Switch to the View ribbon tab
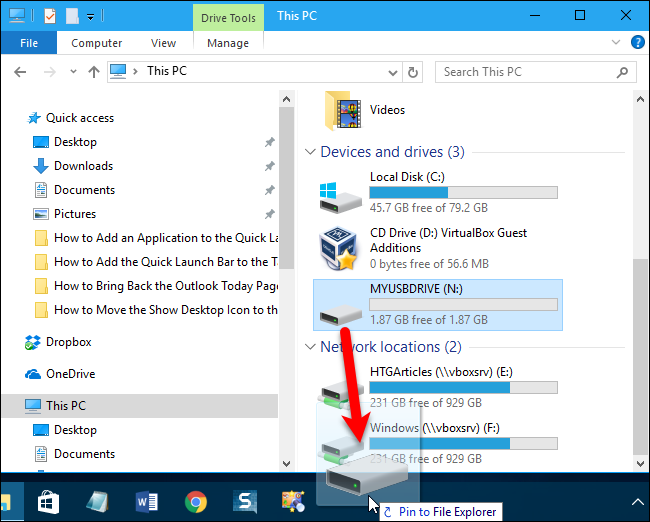This screenshot has width=650, height=522. pyautogui.click(x=163, y=43)
